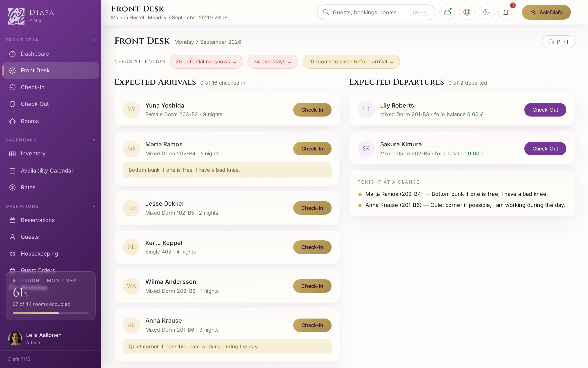Click the weather cloud icon in header
Image resolution: width=588 pixels, height=368 pixels.
coord(447,12)
